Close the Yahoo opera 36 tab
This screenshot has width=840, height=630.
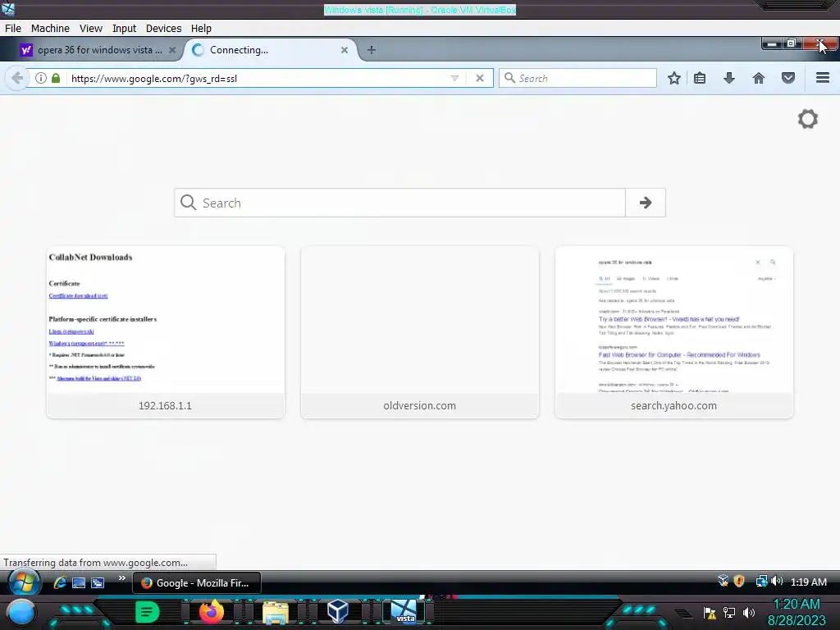click(x=172, y=50)
